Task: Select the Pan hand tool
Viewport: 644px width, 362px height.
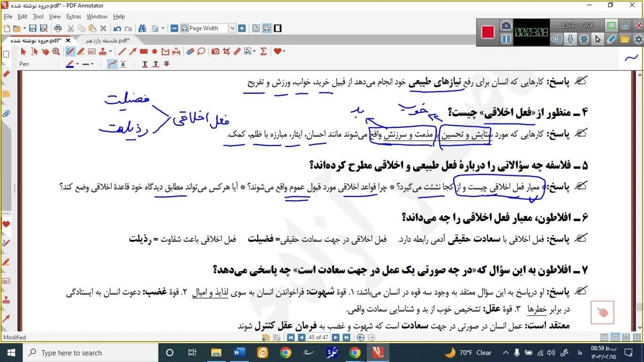Action: click(x=45, y=51)
